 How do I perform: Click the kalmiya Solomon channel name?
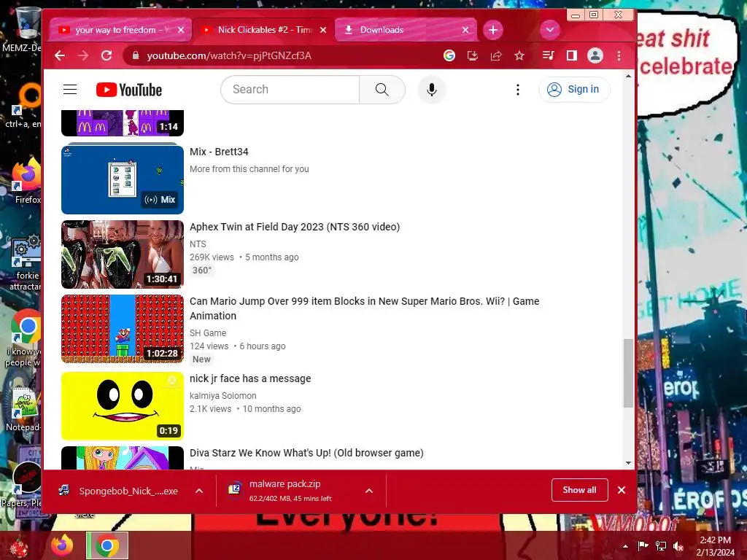pos(223,396)
